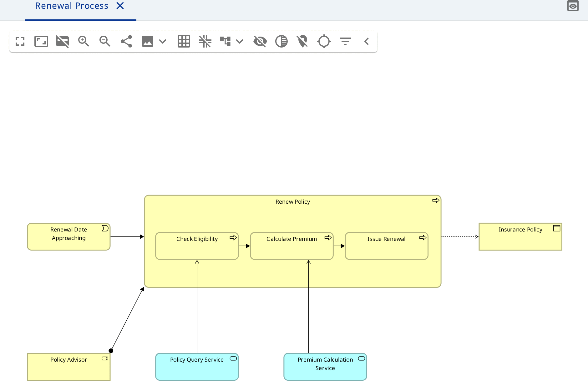Screen dimensions: 588x381
Task: Click the preview eye icon at top right
Action: 573,6
